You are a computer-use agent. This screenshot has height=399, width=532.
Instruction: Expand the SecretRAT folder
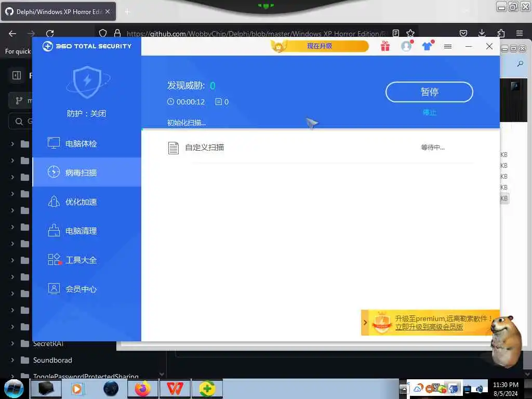click(x=12, y=343)
